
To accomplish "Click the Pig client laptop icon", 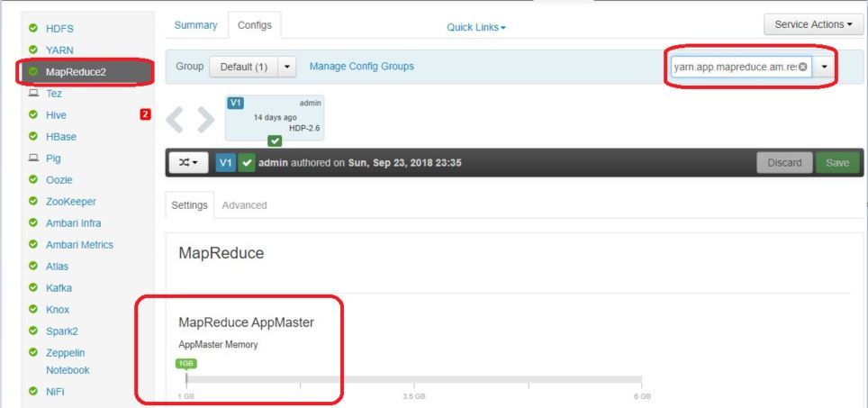I will (33, 158).
